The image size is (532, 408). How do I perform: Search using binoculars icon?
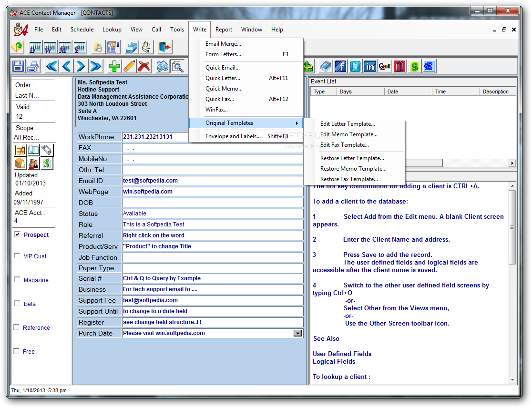click(163, 66)
